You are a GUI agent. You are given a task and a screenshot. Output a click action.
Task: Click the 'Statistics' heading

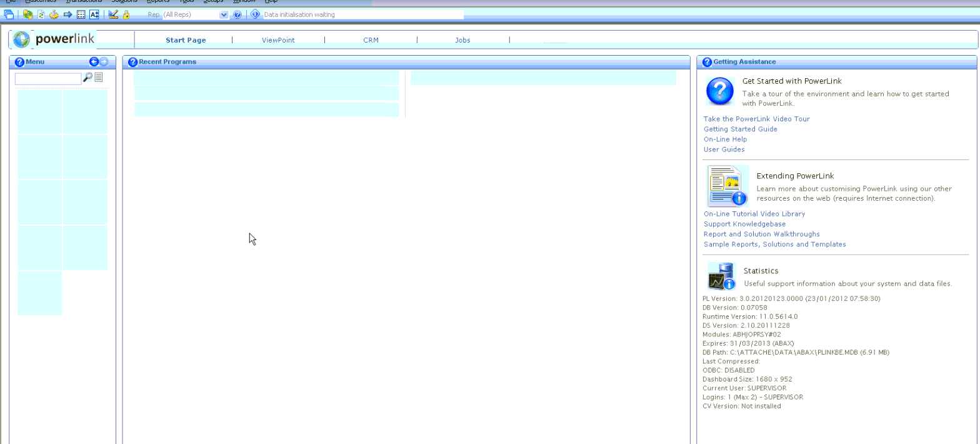pos(761,271)
